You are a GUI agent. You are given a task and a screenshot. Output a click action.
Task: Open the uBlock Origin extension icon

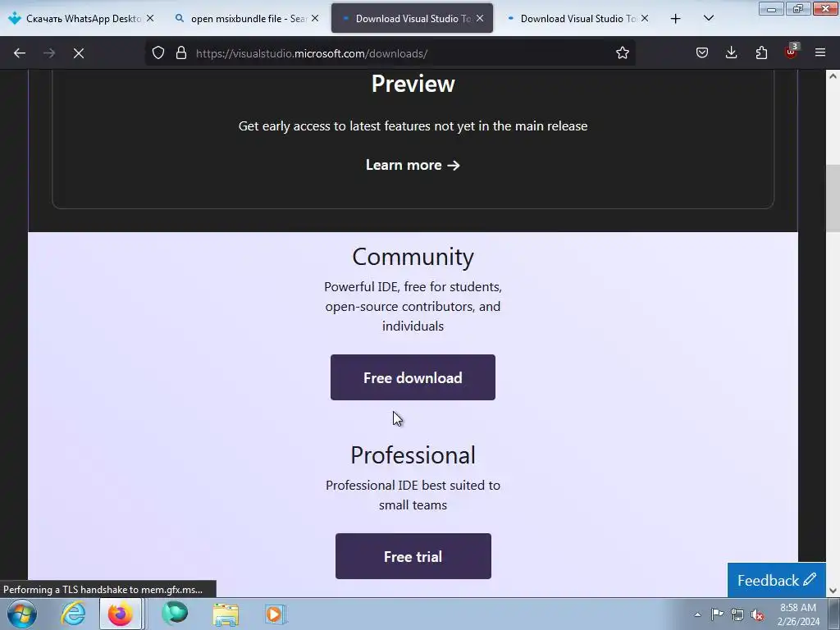(x=791, y=52)
